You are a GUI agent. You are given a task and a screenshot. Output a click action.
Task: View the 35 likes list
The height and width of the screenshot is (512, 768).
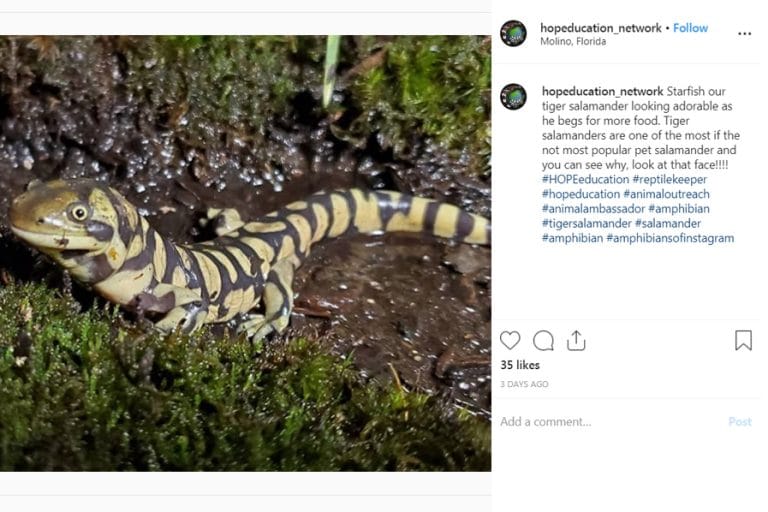(x=520, y=365)
